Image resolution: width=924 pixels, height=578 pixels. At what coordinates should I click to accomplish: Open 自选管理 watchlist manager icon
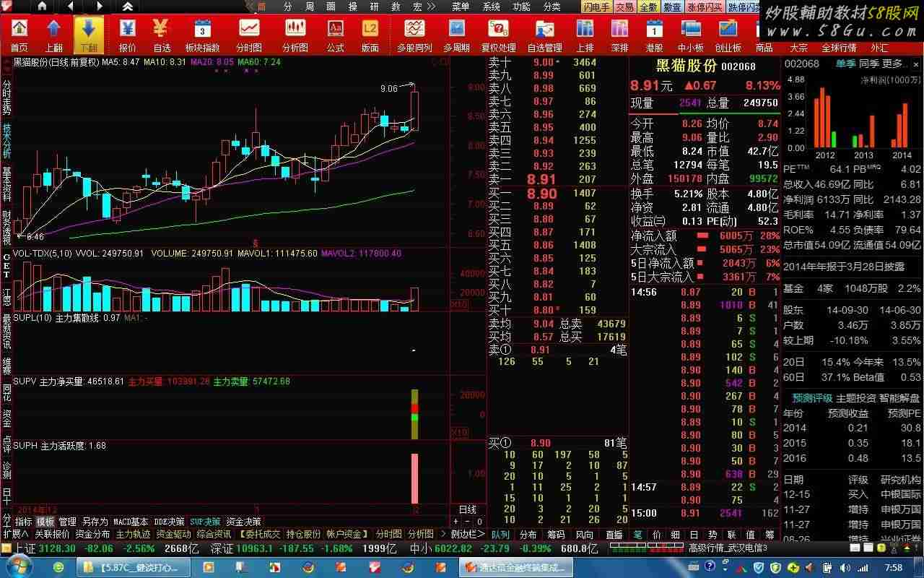(544, 35)
